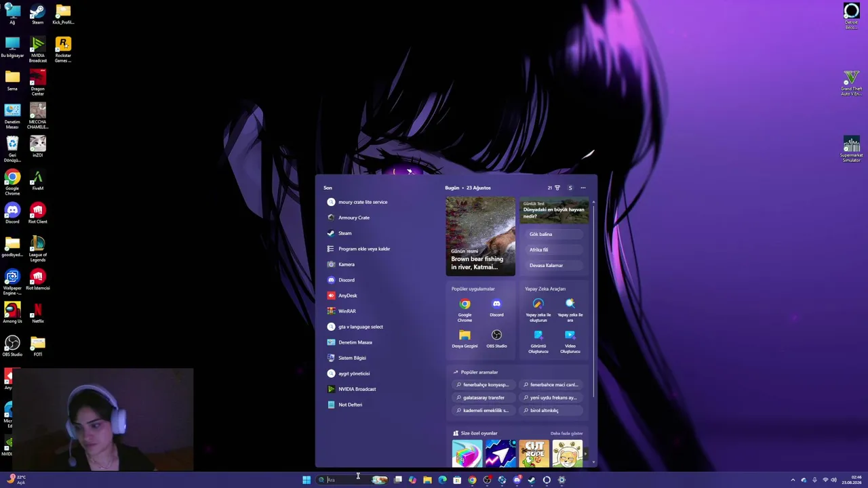Open Görüntü Oluşturucu AI tool
Viewport: 868px width, 488px height.
pos(538,342)
